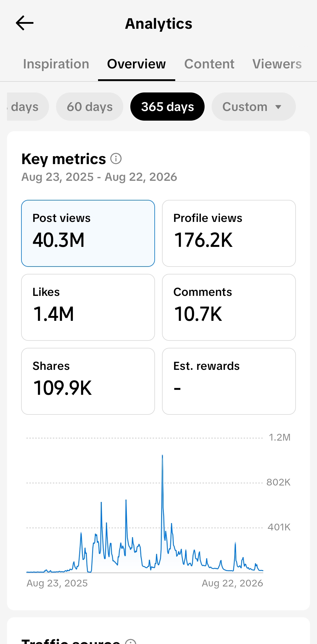Select the Likes metric card
Image resolution: width=317 pixels, height=644 pixels.
[x=88, y=307]
